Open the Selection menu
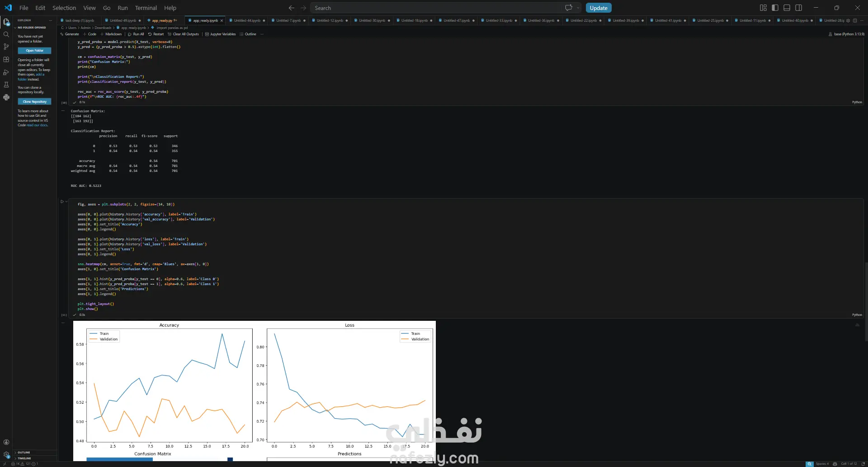Viewport: 868px width, 467px height. click(64, 8)
